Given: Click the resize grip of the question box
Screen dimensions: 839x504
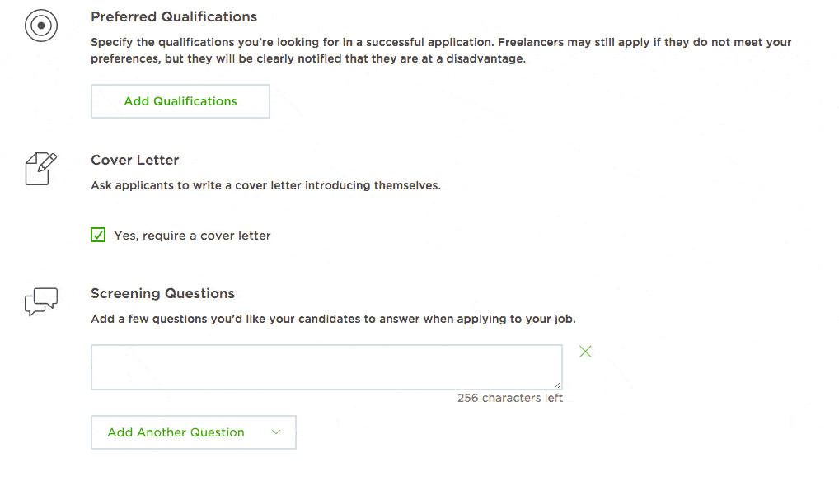Looking at the screenshot, I should click(x=558, y=385).
